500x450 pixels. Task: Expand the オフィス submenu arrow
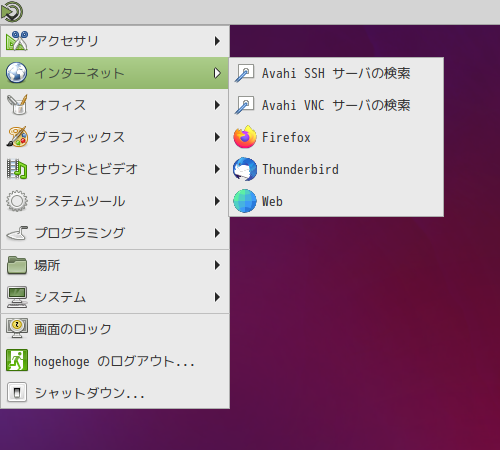pyautogui.click(x=217, y=105)
